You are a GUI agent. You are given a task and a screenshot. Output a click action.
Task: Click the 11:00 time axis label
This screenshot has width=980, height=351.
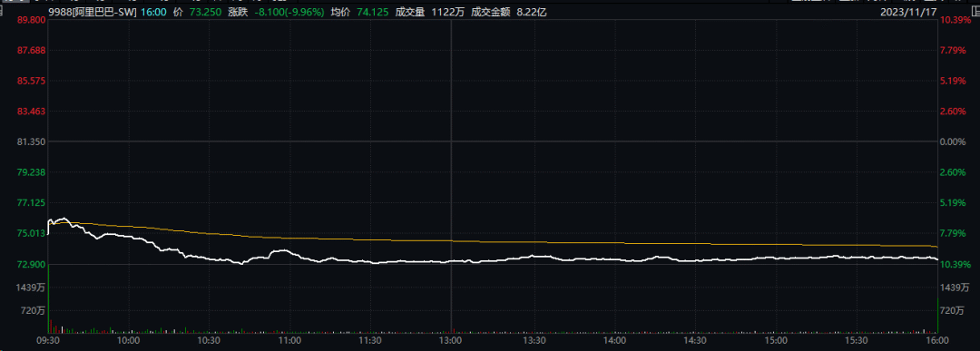[289, 341]
